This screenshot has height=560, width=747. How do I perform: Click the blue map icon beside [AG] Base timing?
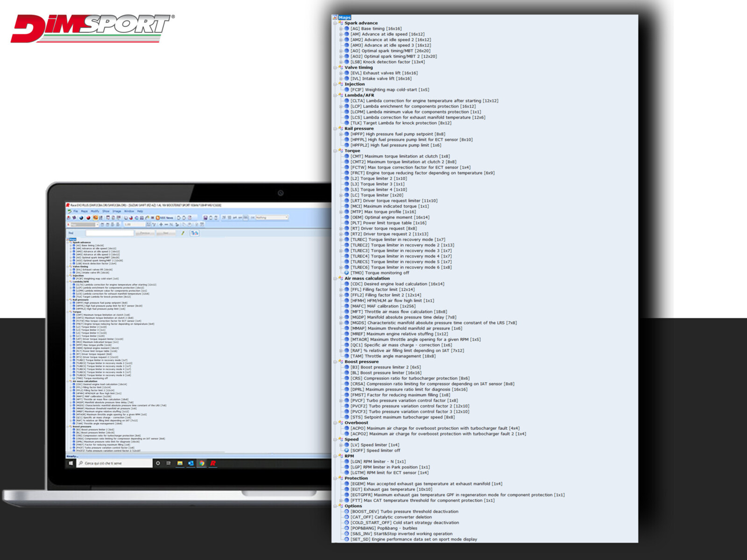[346, 28]
